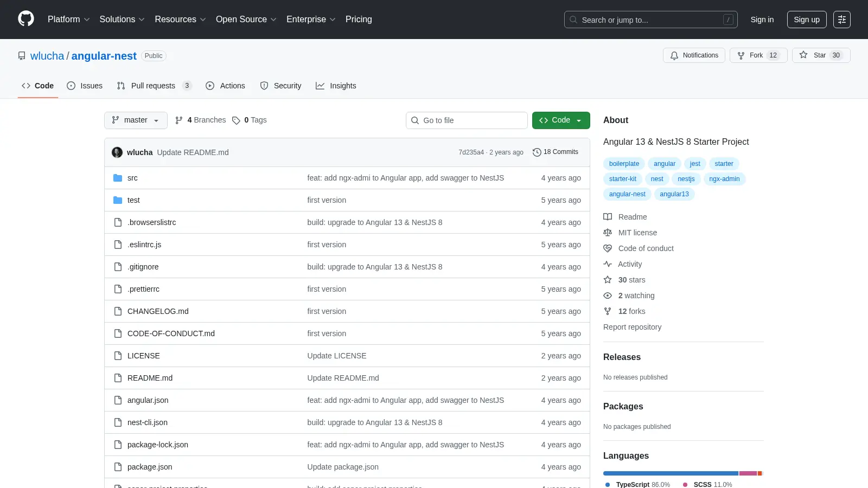
Task: Open the CODE-OF-CONDUCT.md file
Action: [x=171, y=333]
